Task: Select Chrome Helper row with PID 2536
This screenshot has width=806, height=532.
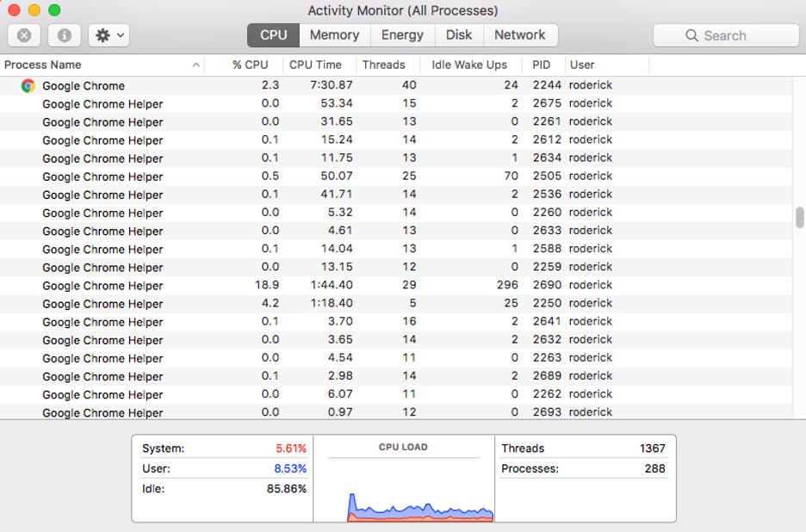Action: pyautogui.click(x=396, y=195)
